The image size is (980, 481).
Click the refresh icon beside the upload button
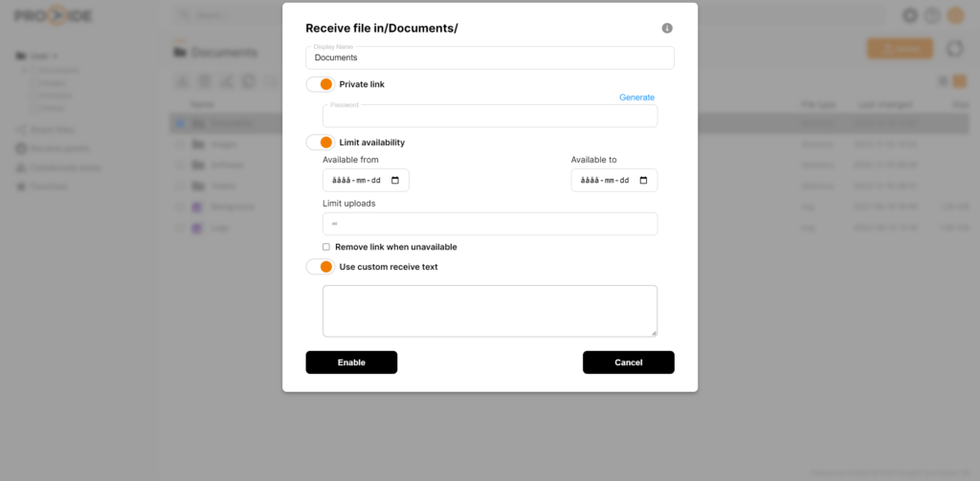954,49
